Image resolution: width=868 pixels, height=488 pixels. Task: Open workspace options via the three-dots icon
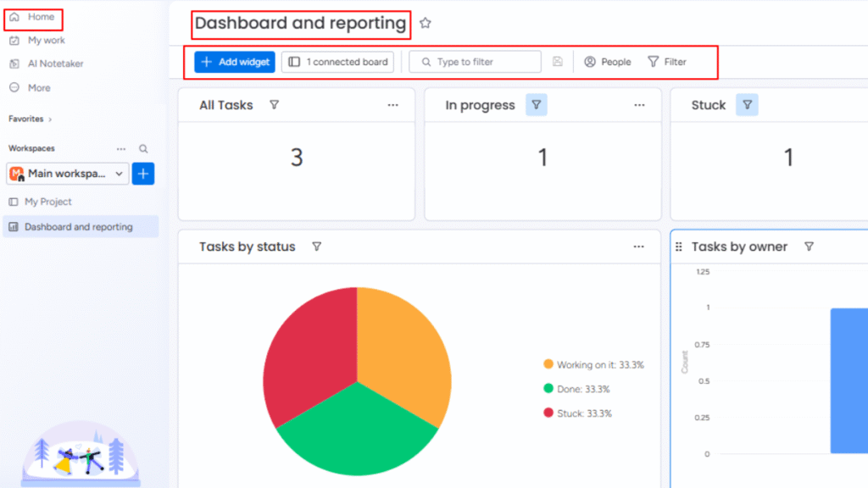[x=122, y=148]
